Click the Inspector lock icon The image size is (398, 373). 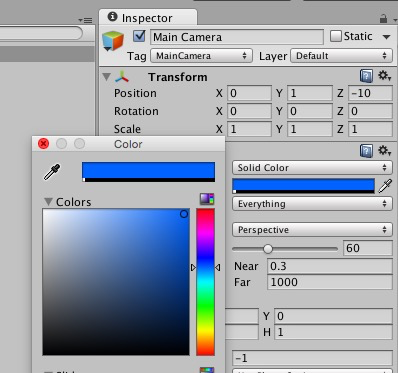384,19
